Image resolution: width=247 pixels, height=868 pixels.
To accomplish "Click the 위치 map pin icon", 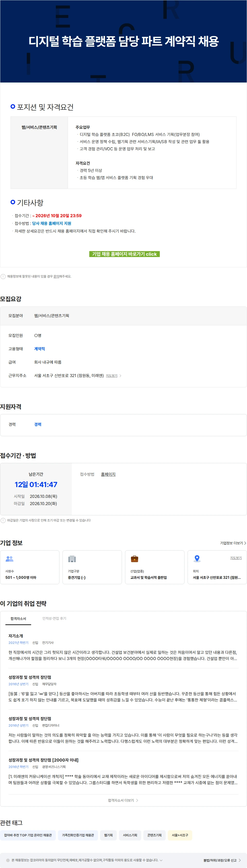I will (197, 559).
